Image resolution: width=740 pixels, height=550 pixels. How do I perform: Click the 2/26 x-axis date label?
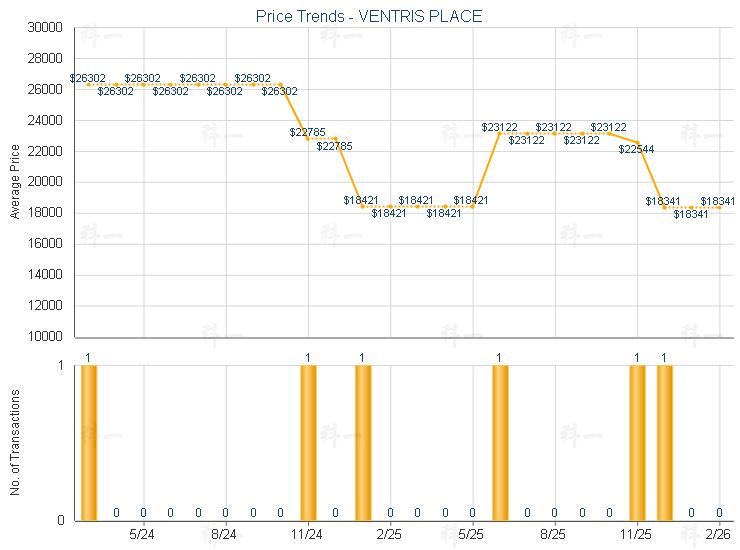click(719, 535)
